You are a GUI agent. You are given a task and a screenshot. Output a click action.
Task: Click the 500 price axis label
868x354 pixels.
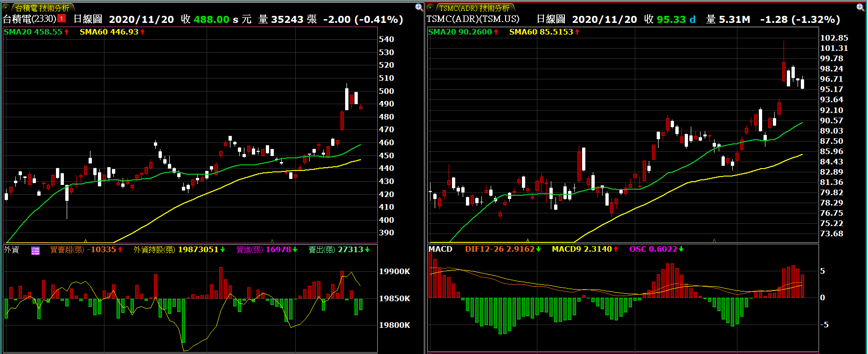386,91
